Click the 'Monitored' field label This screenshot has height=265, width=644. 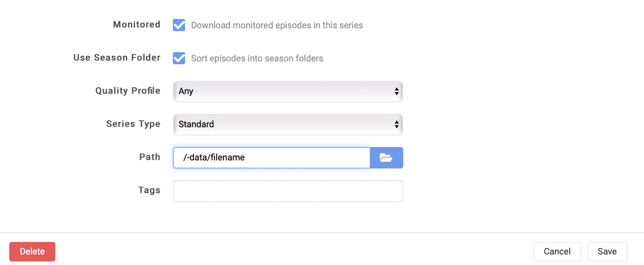(x=137, y=24)
